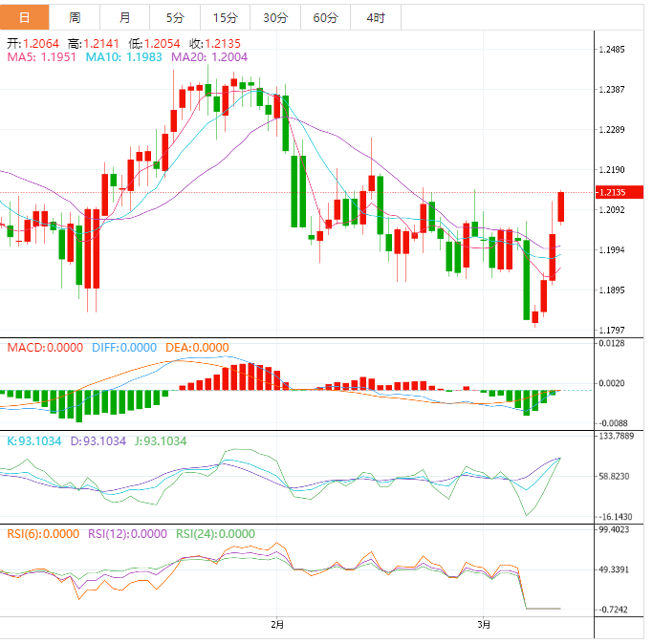The image size is (653, 644).
Task: Select the RSI(6) indicator label
Action: coord(42,534)
